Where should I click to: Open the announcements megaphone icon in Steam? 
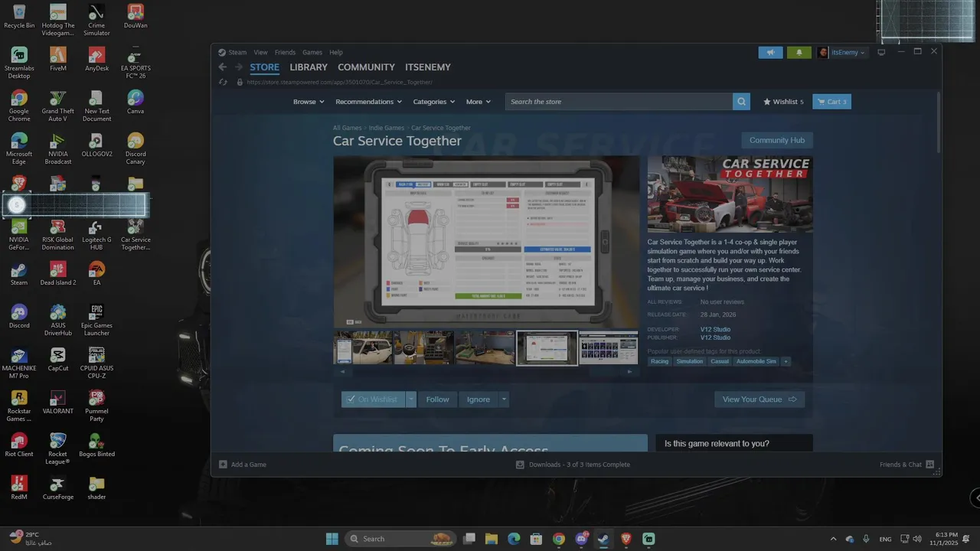771,53
